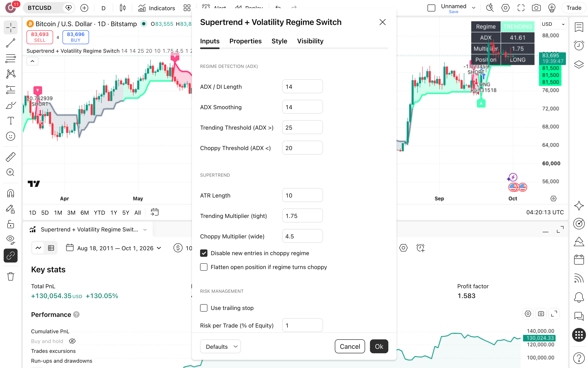Click the trash remove drawings icon

[10, 276]
